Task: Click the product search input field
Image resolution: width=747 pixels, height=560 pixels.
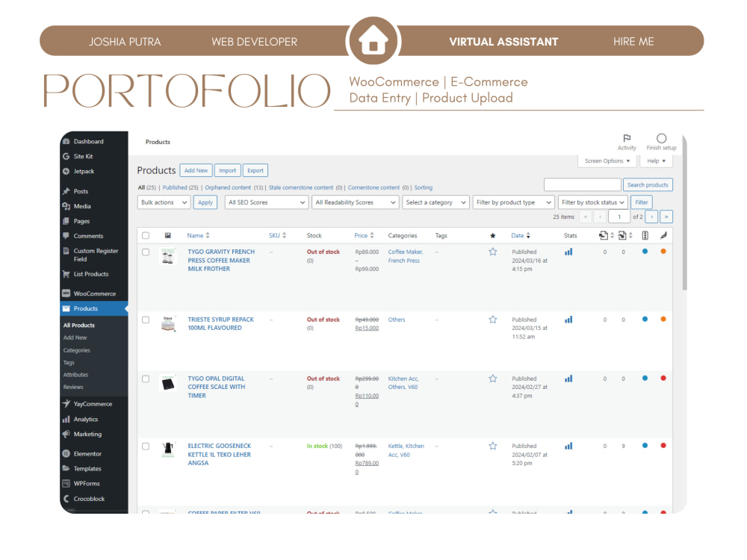Action: pyautogui.click(x=582, y=184)
